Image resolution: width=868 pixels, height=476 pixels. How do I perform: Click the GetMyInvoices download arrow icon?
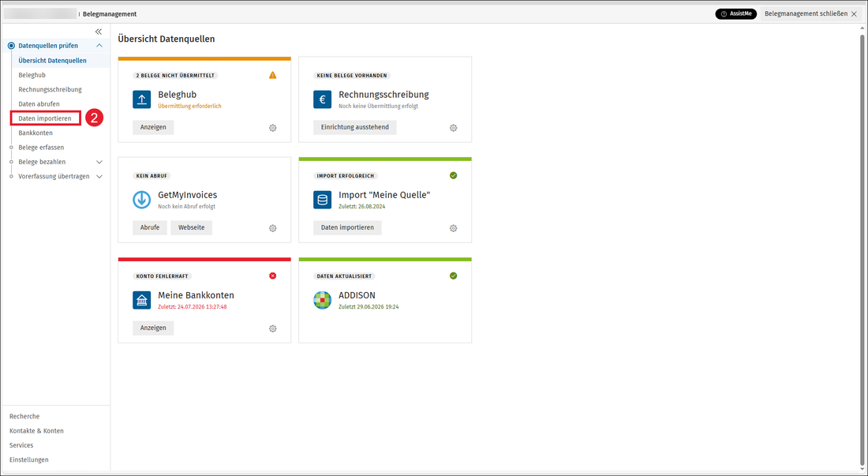click(x=142, y=200)
